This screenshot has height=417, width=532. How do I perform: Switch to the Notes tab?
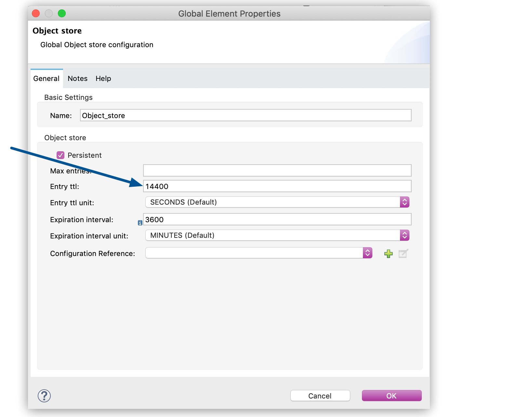77,78
